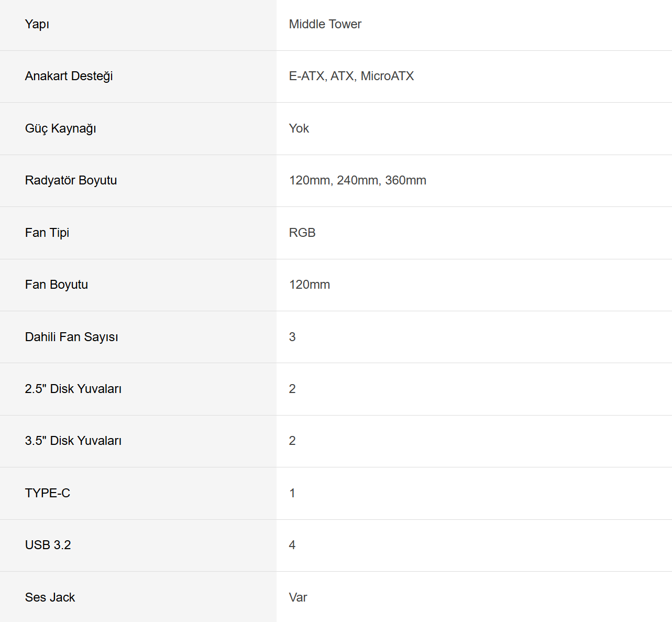Screen dimensions: 672x622
Task: Click the Güç Kaynağı label
Action: coord(61,128)
